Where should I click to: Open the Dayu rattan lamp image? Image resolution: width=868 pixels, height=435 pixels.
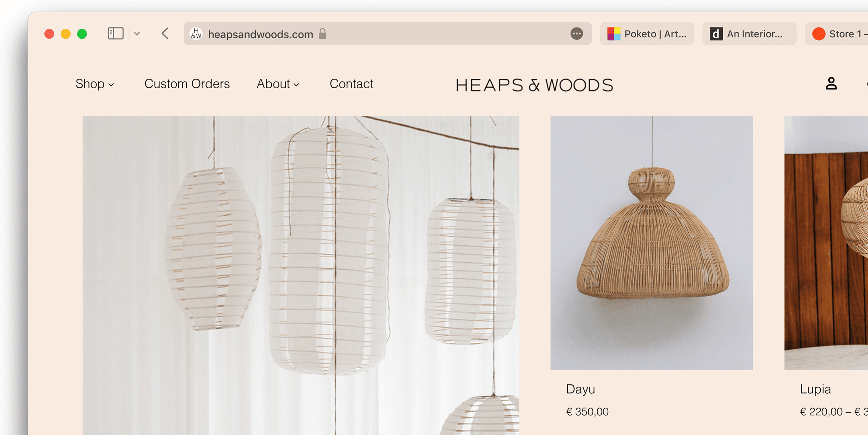pyautogui.click(x=651, y=243)
